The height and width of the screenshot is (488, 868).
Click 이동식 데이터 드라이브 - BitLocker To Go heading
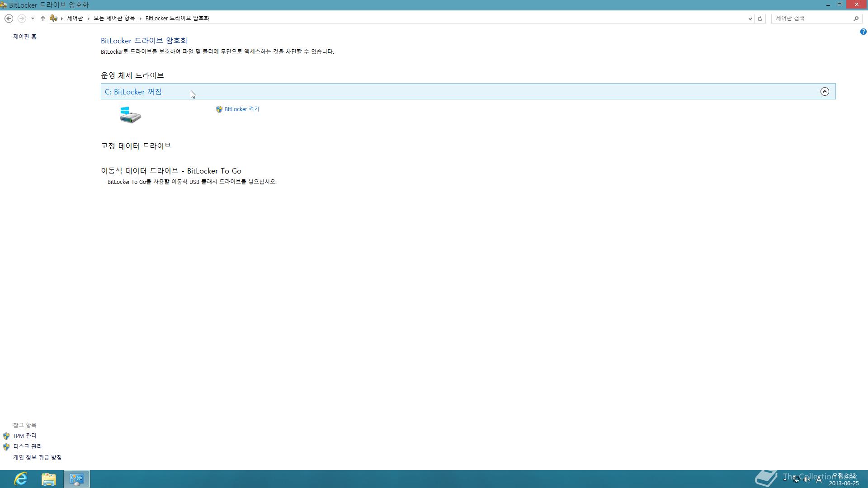[x=171, y=171]
